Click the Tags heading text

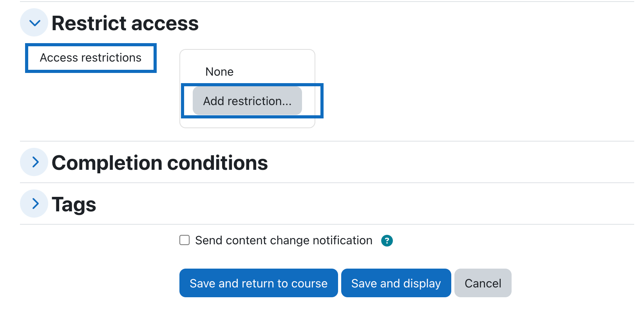pos(74,204)
